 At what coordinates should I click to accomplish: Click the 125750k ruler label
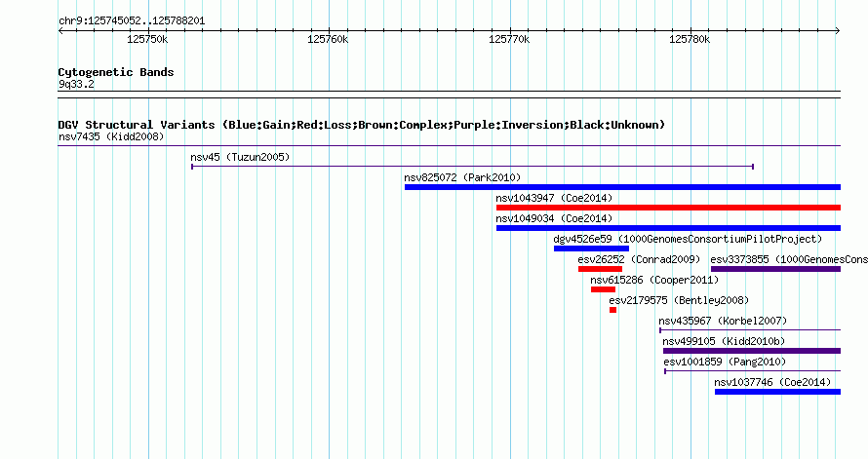point(147,39)
